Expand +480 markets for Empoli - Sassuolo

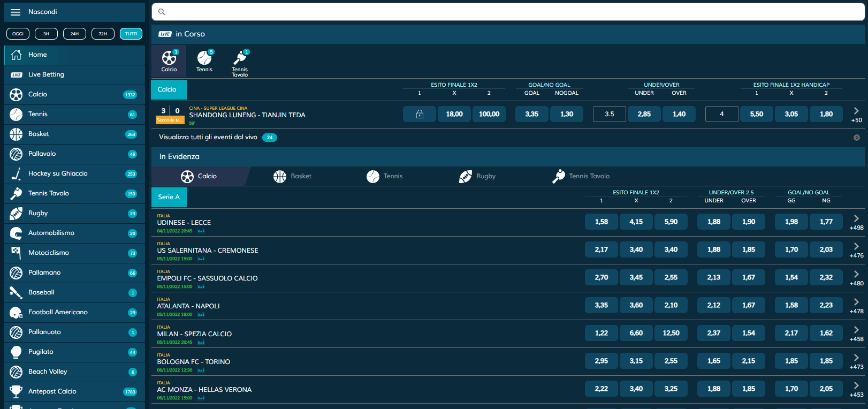(x=856, y=278)
